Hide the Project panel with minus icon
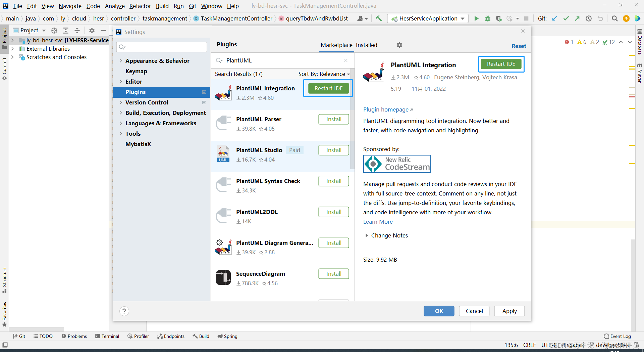The image size is (644, 352). pos(103,31)
